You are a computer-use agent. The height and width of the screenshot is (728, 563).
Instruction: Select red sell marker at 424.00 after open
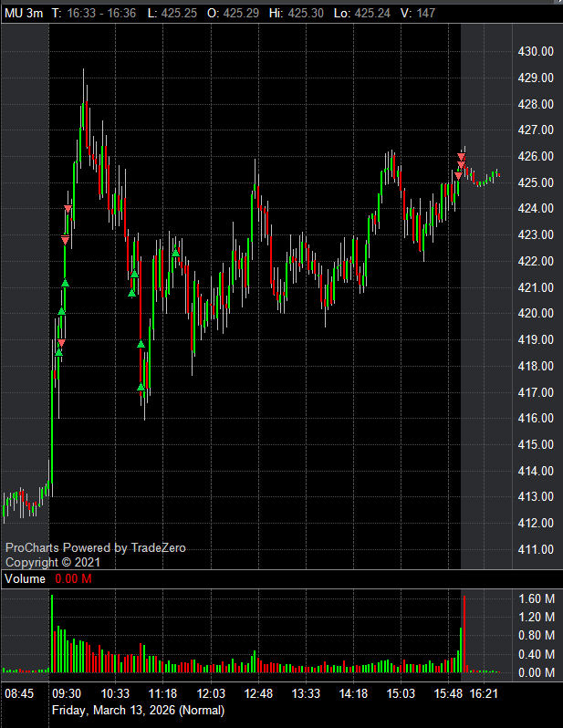point(68,209)
